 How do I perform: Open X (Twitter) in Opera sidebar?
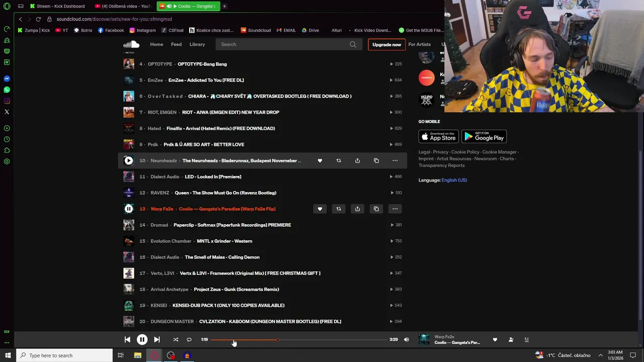(7, 112)
